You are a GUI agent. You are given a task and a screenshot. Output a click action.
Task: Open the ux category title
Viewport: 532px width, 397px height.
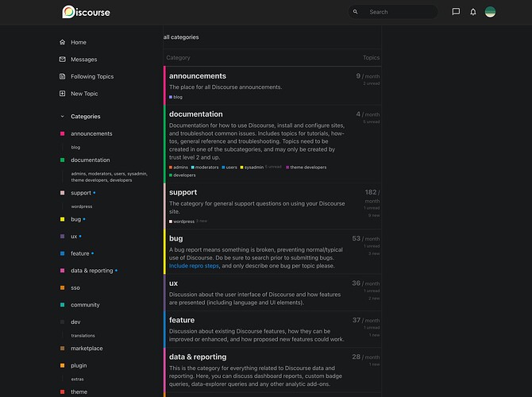tap(173, 283)
